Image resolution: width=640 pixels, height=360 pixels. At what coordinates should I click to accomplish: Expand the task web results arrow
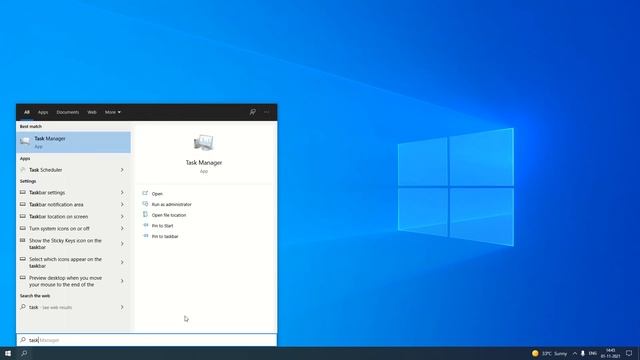tap(122, 307)
